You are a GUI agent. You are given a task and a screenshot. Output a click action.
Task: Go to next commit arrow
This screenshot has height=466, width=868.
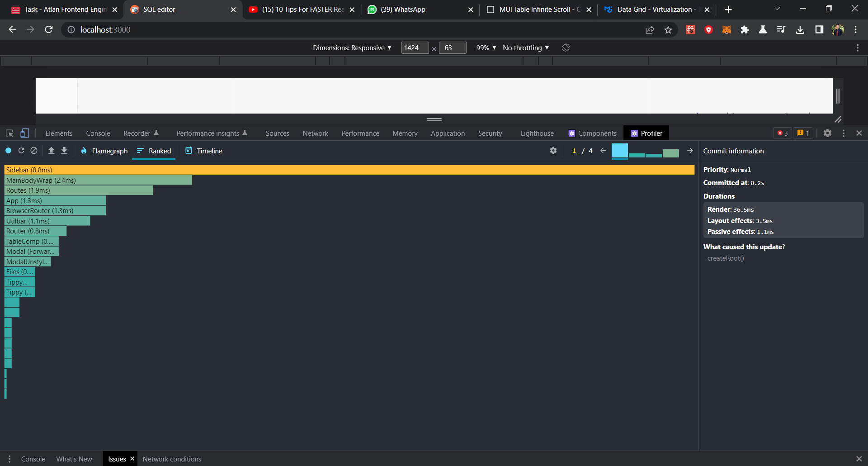(x=690, y=151)
